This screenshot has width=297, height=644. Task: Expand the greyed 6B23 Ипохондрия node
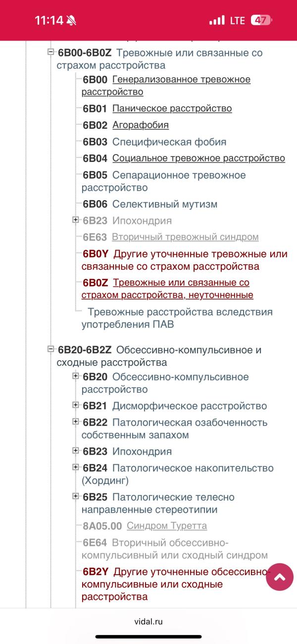pos(76,219)
